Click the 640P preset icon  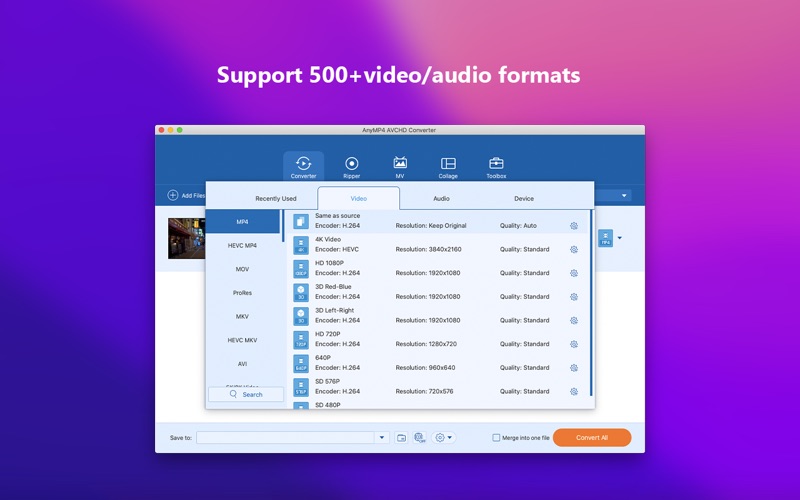(x=301, y=364)
